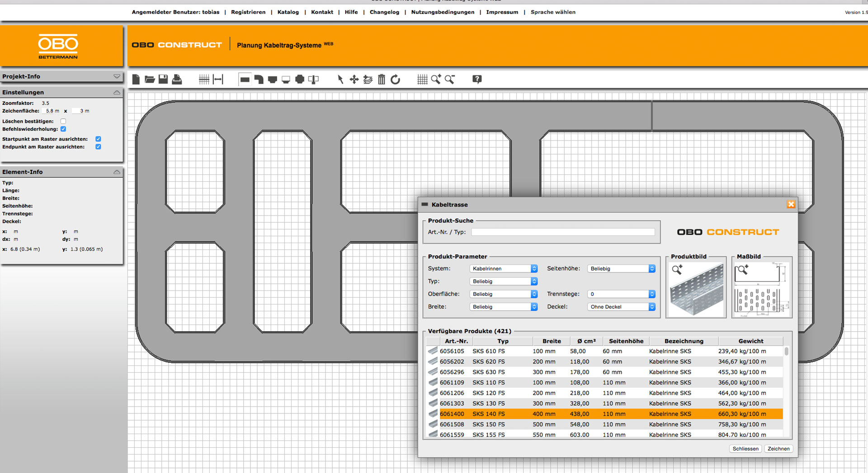Click the OBO Bettermann logo
The width and height of the screenshot is (868, 473).
tap(58, 47)
